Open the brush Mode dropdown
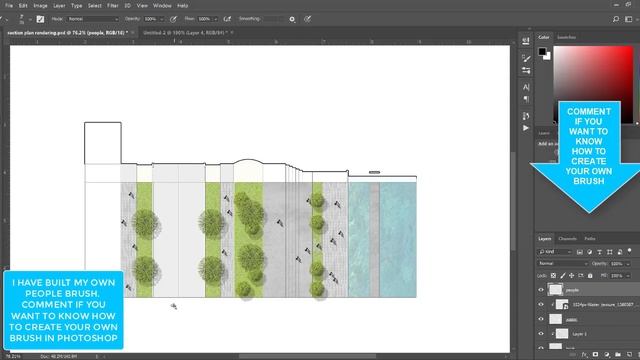This screenshot has width=640, height=360. (x=93, y=19)
